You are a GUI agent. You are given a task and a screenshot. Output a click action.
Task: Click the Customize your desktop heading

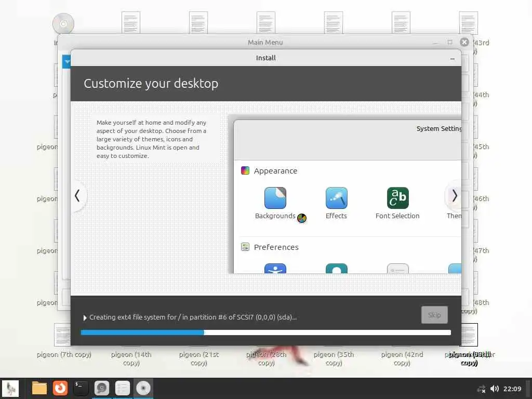pyautogui.click(x=151, y=84)
